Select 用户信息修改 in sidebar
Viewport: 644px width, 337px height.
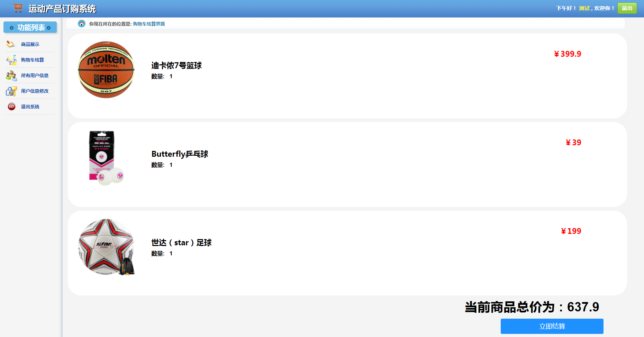pyautogui.click(x=35, y=91)
